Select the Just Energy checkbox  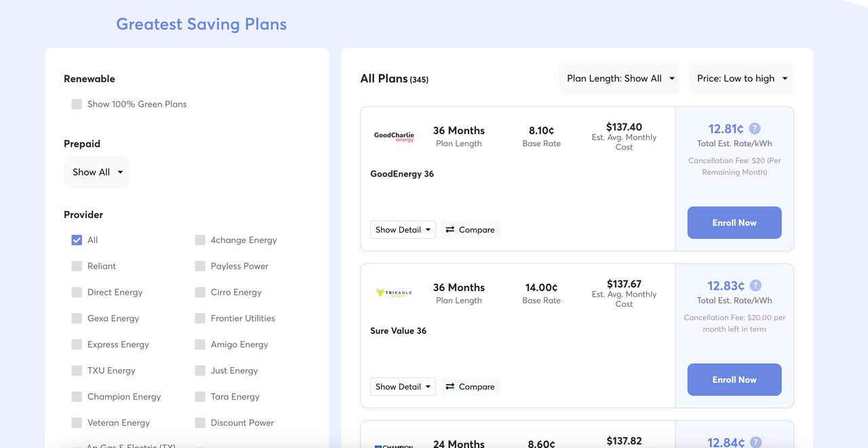(x=200, y=371)
